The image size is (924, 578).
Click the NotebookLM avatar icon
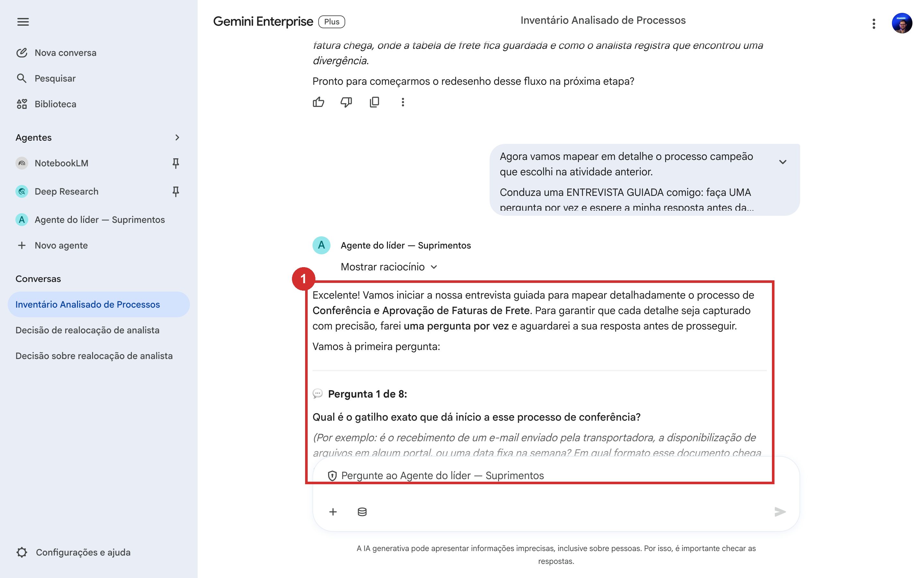point(22,163)
